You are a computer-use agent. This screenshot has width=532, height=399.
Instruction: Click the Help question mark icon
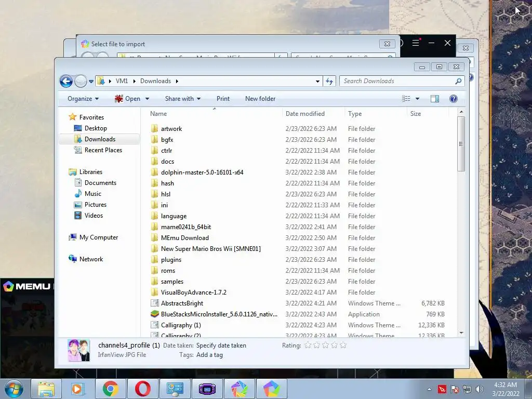point(453,99)
